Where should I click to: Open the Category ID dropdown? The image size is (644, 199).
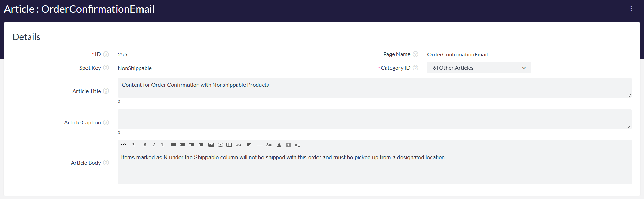coord(479,68)
